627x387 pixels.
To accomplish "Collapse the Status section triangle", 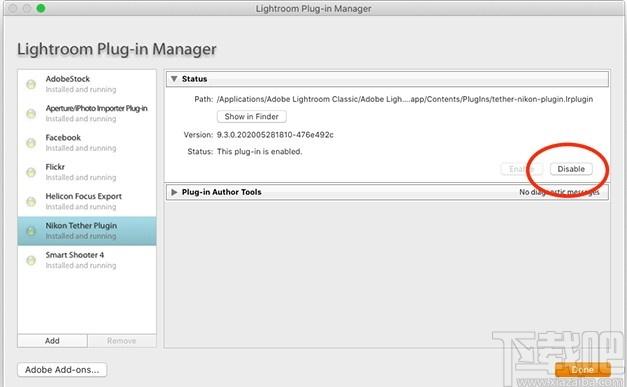I will click(x=174, y=79).
